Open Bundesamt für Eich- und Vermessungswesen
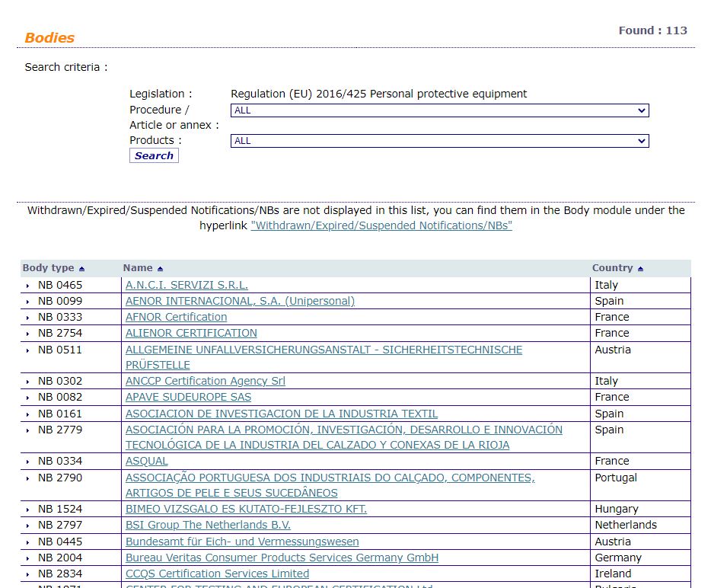The image size is (711, 588). point(242,542)
